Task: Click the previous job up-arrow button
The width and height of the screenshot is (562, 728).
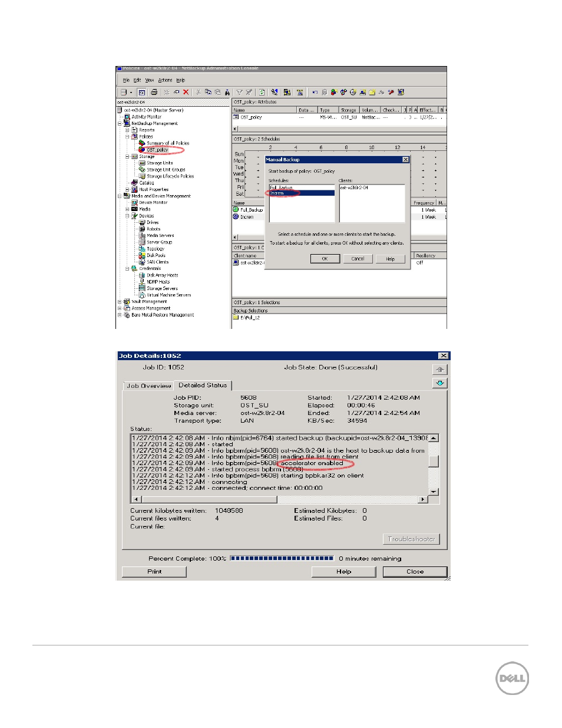Action: [440, 370]
